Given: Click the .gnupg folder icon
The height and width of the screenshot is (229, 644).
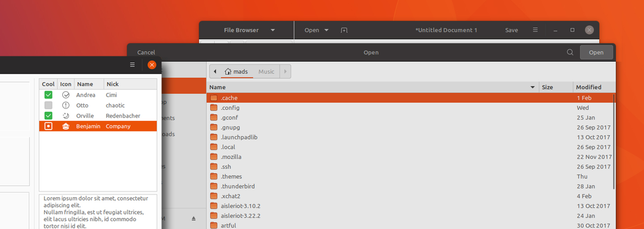Looking at the screenshot, I should pyautogui.click(x=214, y=127).
